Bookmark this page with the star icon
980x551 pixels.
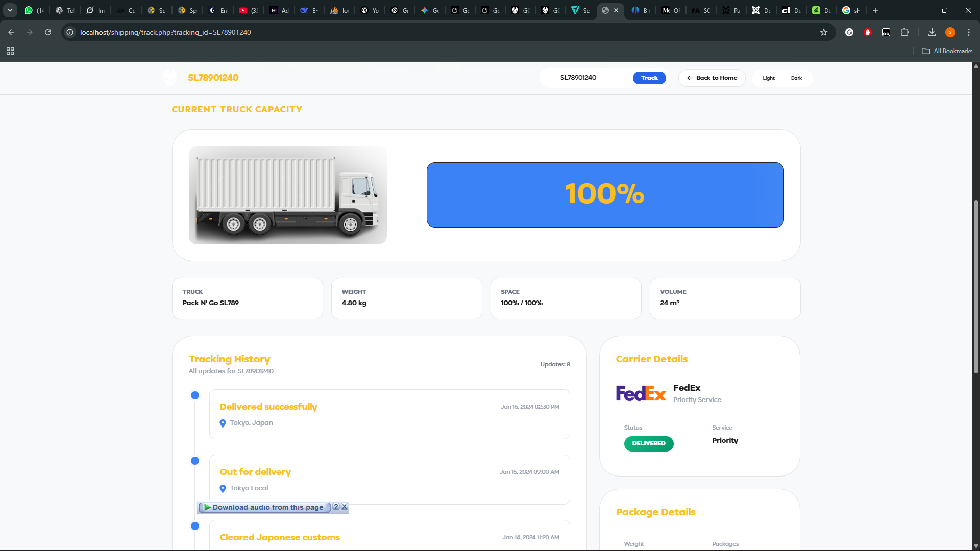[x=823, y=32]
